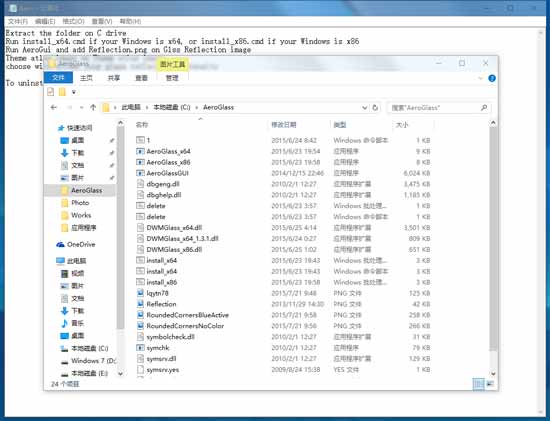
Task: Click the navigation pane scroll down arrow
Action: tap(120, 374)
